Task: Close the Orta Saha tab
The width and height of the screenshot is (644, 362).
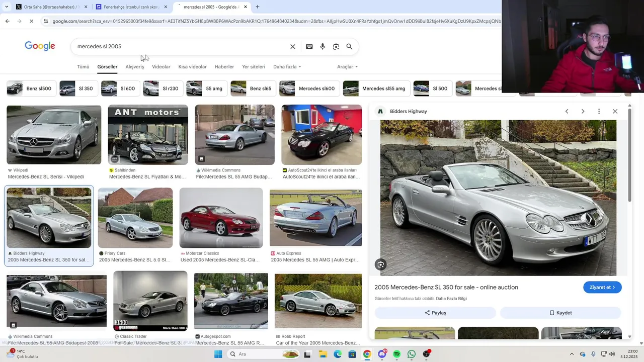Action: (x=86, y=7)
